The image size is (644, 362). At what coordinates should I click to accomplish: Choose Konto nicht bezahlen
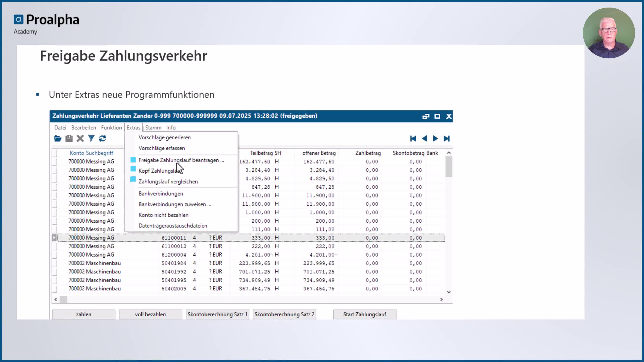(x=181, y=215)
